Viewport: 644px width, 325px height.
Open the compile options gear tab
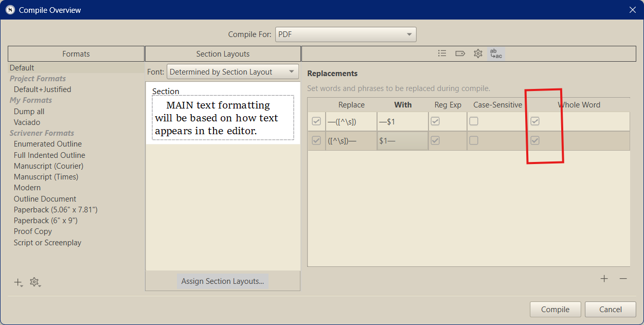click(x=478, y=53)
